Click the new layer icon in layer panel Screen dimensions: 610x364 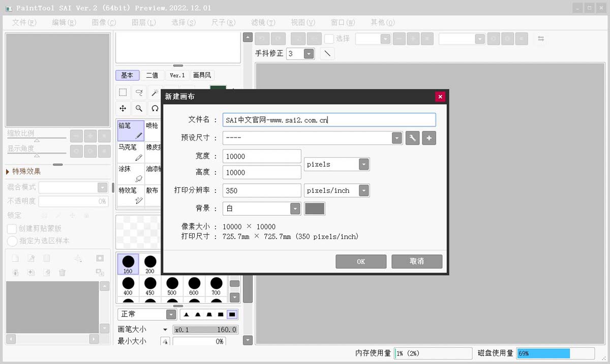coord(15,258)
